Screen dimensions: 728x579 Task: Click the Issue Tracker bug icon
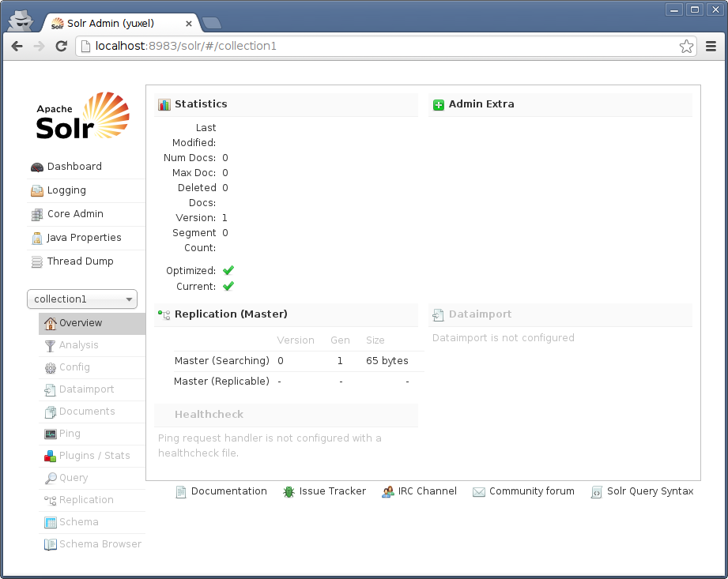[x=289, y=492]
